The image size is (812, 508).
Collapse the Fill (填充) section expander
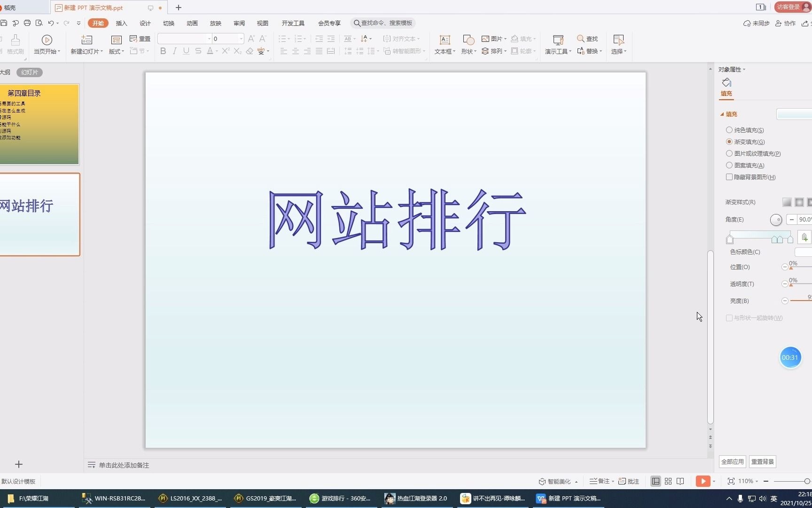tap(722, 114)
